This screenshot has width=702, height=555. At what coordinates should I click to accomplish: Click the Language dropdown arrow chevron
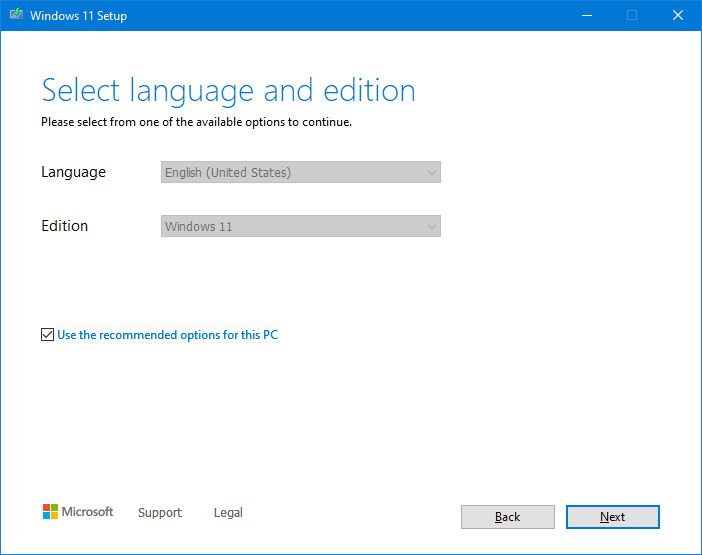(431, 172)
